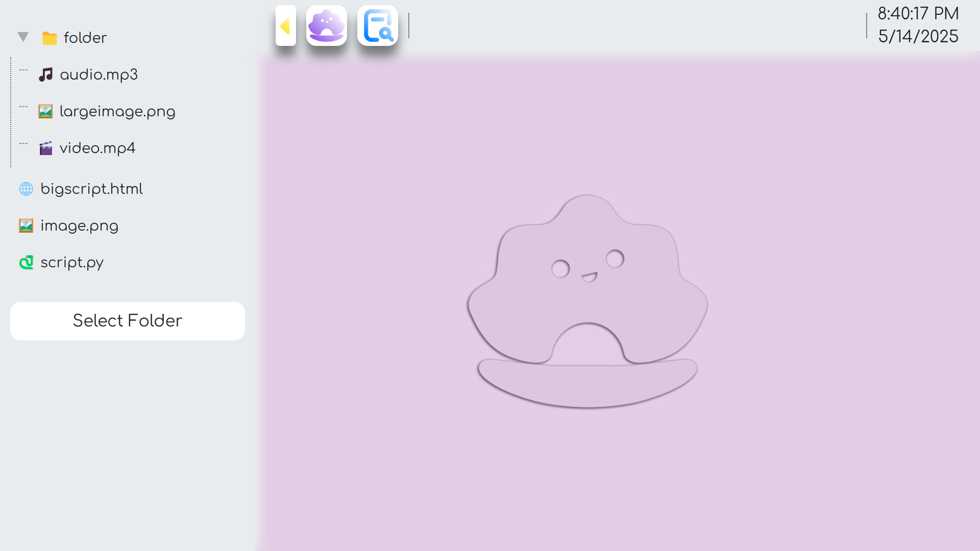Click the clock and date display
Image resolution: width=980 pixels, height=551 pixels.
pos(918,24)
